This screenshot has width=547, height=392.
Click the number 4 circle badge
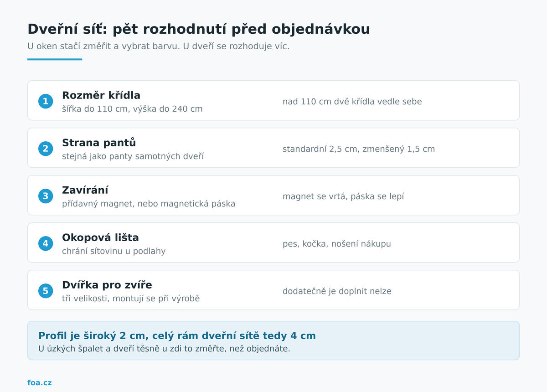click(46, 243)
